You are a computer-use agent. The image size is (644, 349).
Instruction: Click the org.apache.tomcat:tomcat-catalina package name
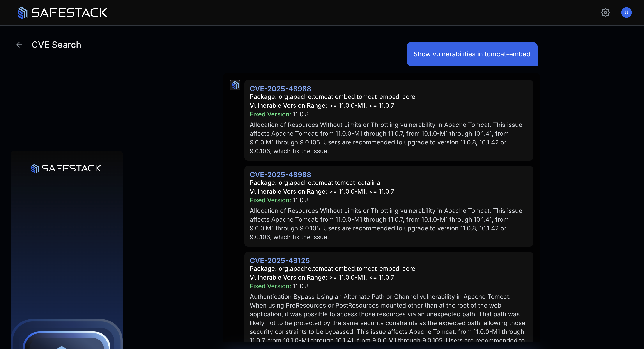[x=329, y=183]
